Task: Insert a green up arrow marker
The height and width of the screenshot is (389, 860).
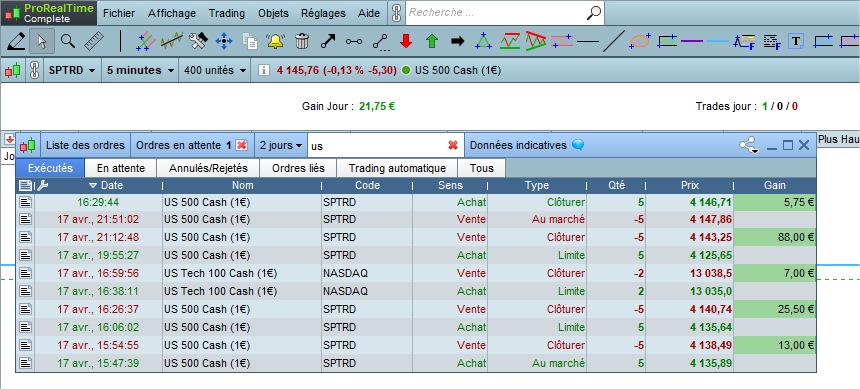Action: click(x=432, y=41)
